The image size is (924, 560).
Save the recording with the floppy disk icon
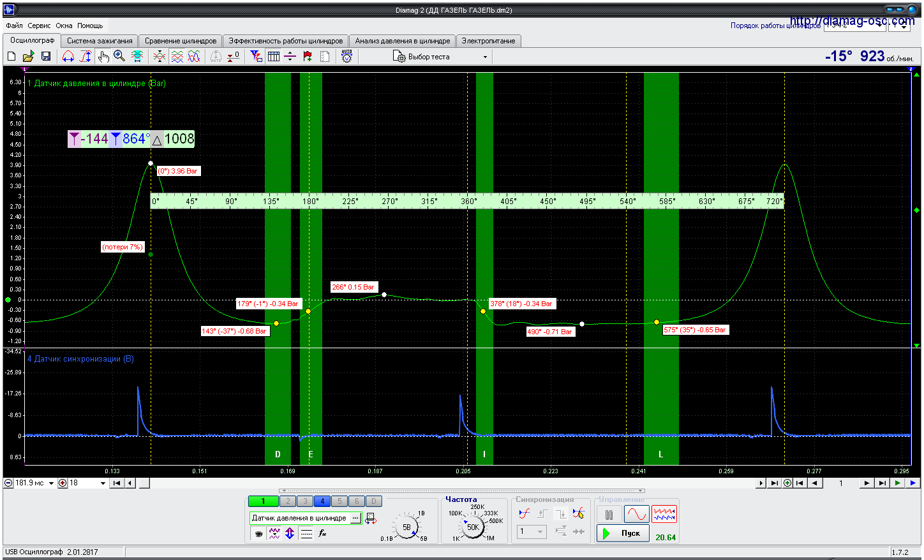pos(46,57)
